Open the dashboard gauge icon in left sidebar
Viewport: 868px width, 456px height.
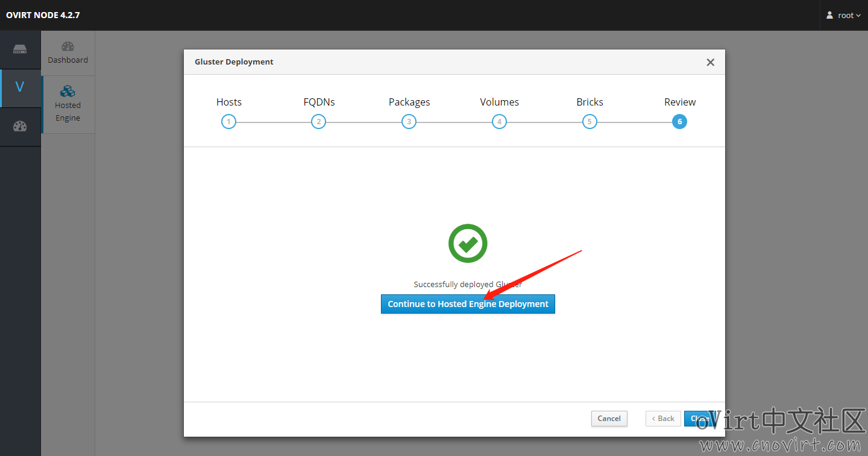[x=20, y=126]
